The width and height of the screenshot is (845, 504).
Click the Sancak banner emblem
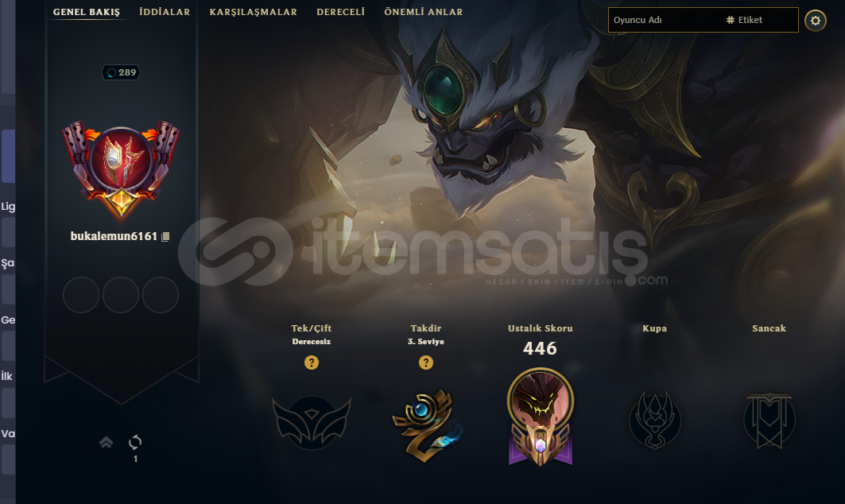(769, 421)
